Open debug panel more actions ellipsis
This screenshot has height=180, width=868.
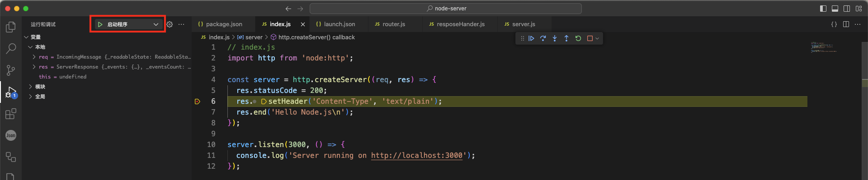181,24
